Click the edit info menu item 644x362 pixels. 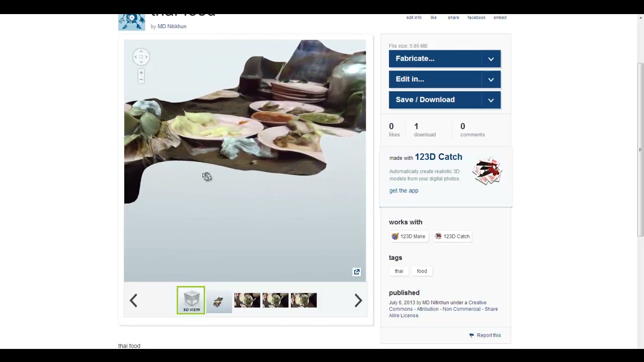pos(414,18)
